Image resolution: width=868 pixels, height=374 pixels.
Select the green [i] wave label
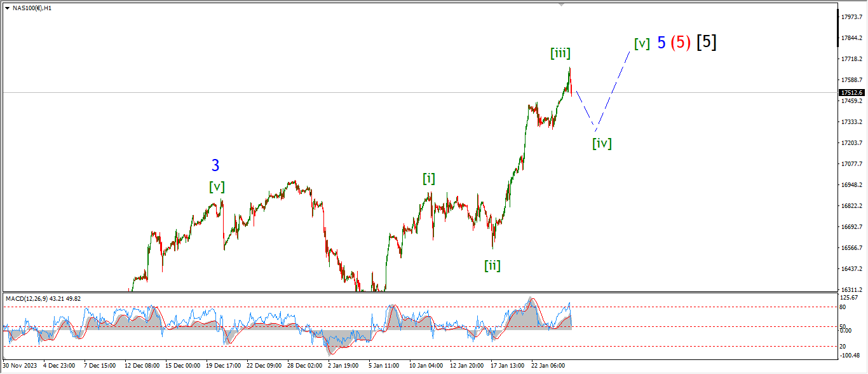(x=429, y=179)
